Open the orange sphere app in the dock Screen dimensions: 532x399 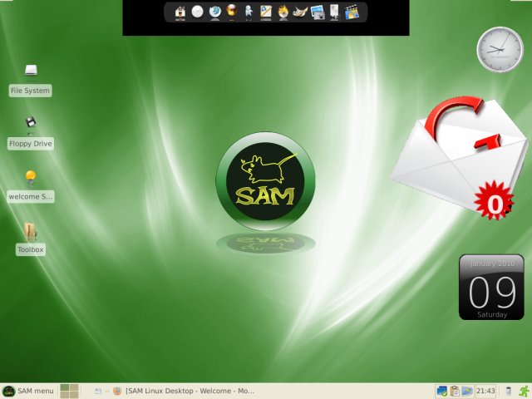(x=232, y=11)
